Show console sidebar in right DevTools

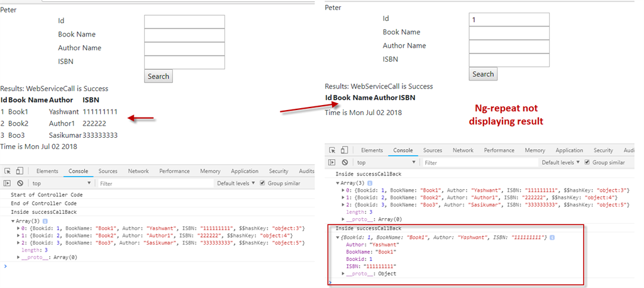(332, 163)
